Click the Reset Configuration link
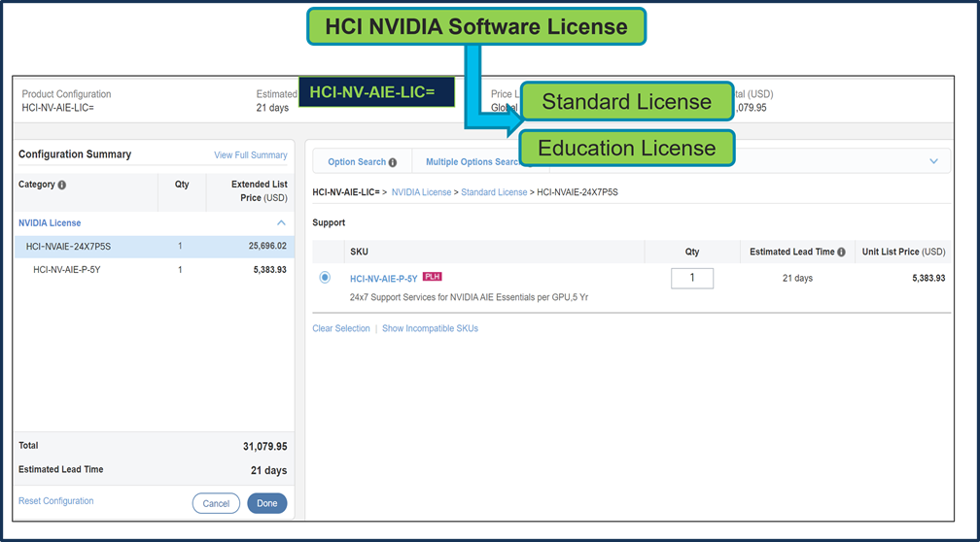 (56, 501)
